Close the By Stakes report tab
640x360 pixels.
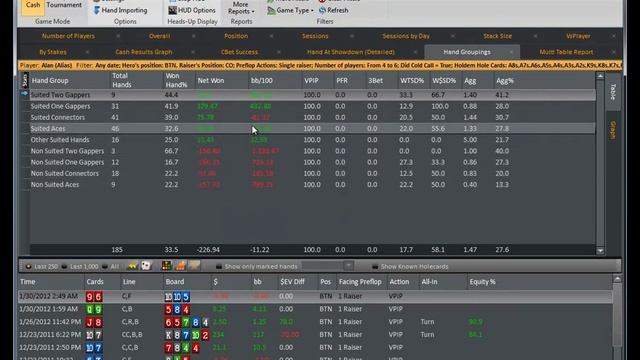click(87, 52)
